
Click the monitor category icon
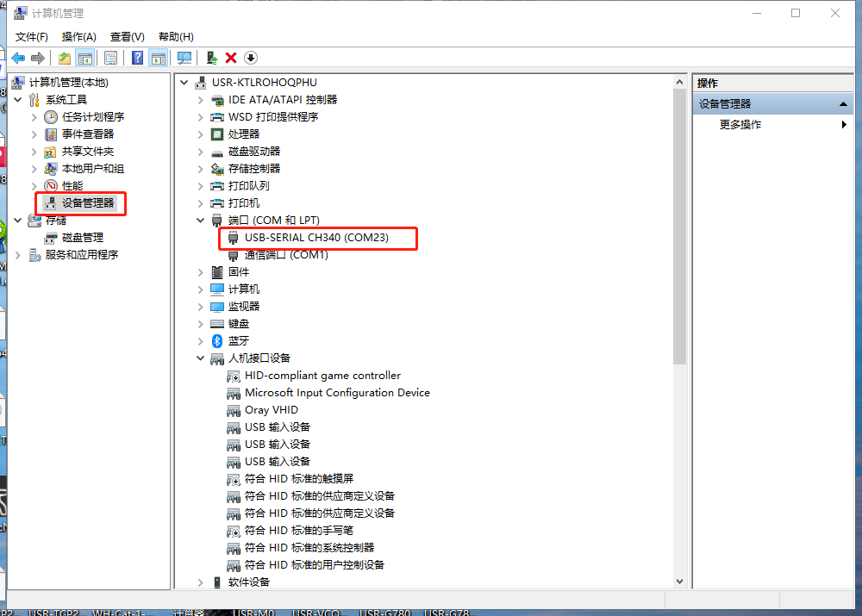pyautogui.click(x=217, y=307)
